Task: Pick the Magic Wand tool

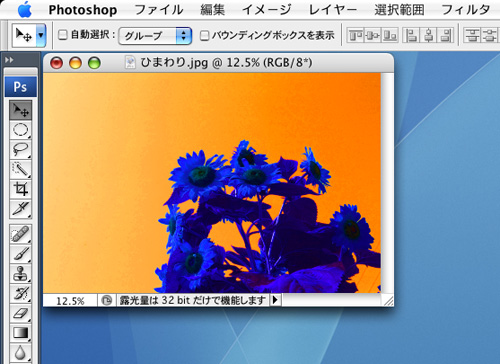Action: 21,169
